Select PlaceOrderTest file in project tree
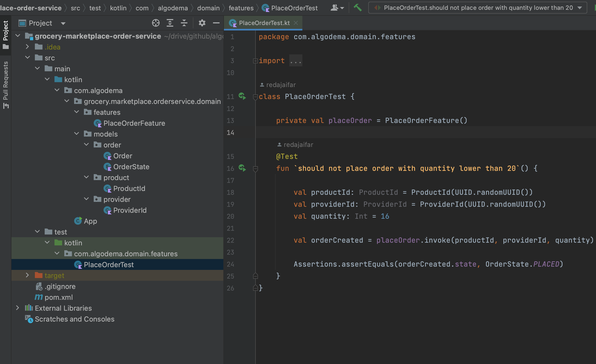The image size is (596, 364). coord(104,265)
